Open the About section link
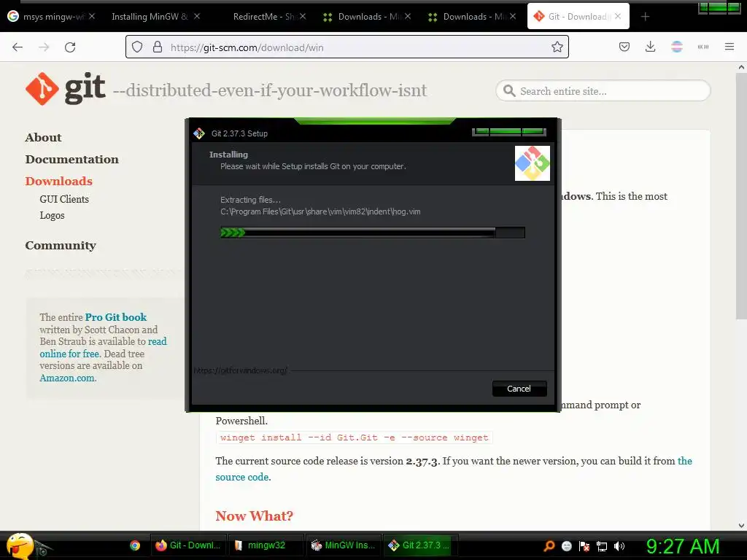 (43, 138)
